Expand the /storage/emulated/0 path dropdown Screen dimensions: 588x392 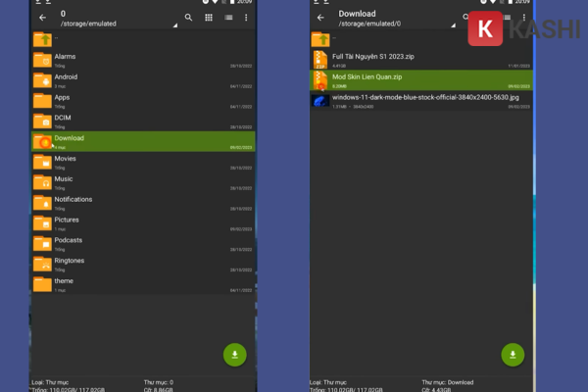pos(453,26)
